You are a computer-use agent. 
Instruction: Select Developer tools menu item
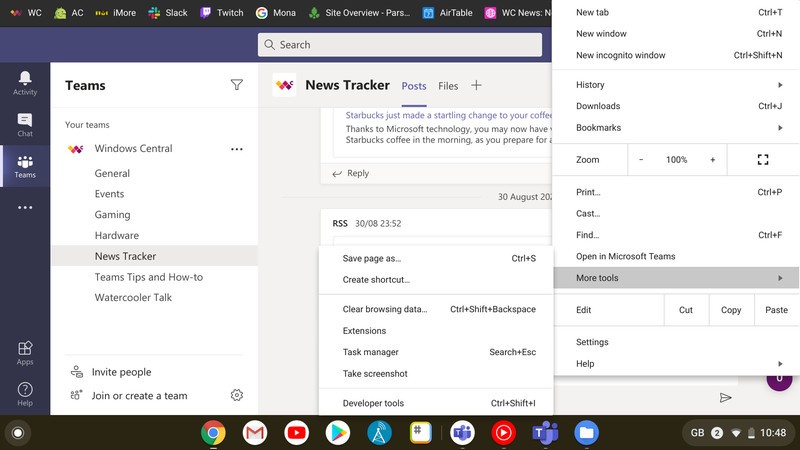pos(436,403)
